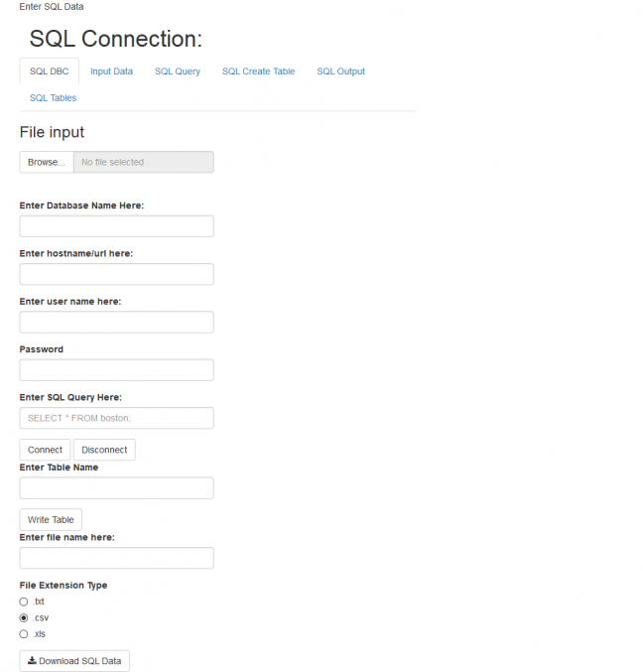This screenshot has width=643, height=672.
Task: Click into the table name field
Action: [116, 487]
